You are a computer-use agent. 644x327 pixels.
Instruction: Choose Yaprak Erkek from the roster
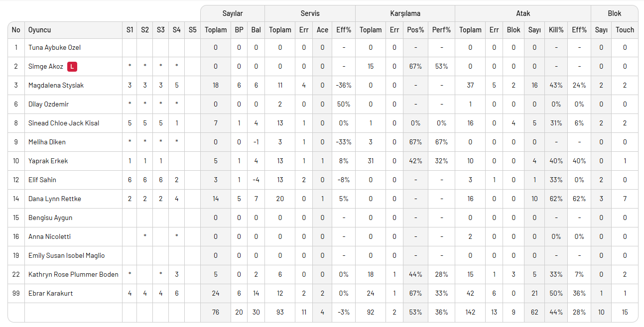tap(48, 161)
